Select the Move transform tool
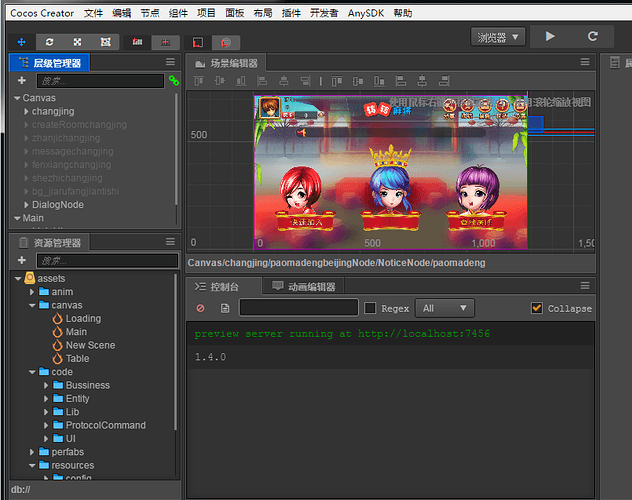632x500 pixels. pos(21,42)
